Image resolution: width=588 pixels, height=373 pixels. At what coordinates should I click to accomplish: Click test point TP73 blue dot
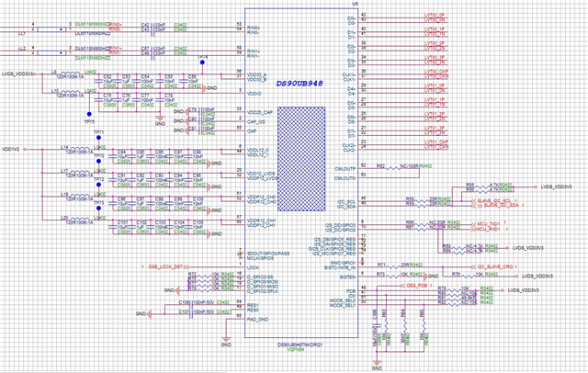tap(98, 208)
